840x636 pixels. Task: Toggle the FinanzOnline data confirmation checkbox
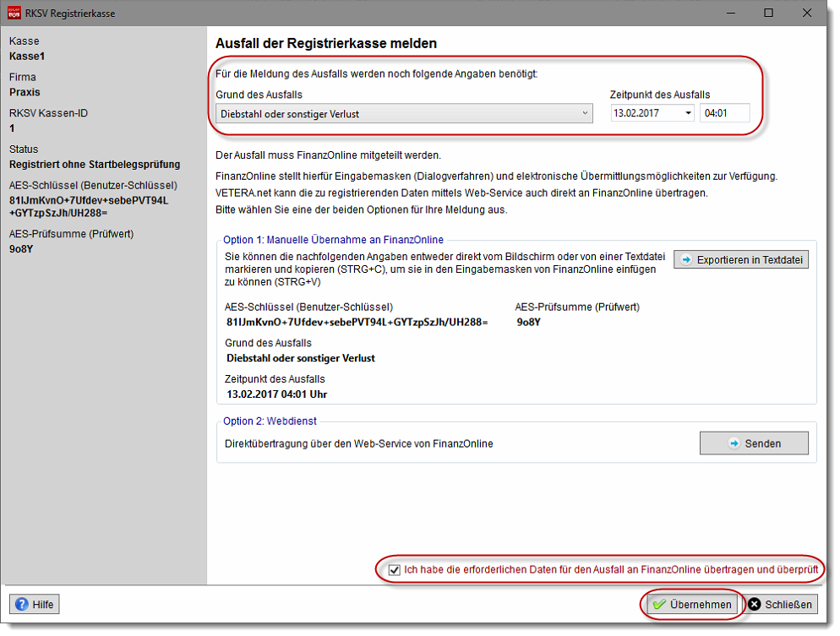pyautogui.click(x=395, y=570)
